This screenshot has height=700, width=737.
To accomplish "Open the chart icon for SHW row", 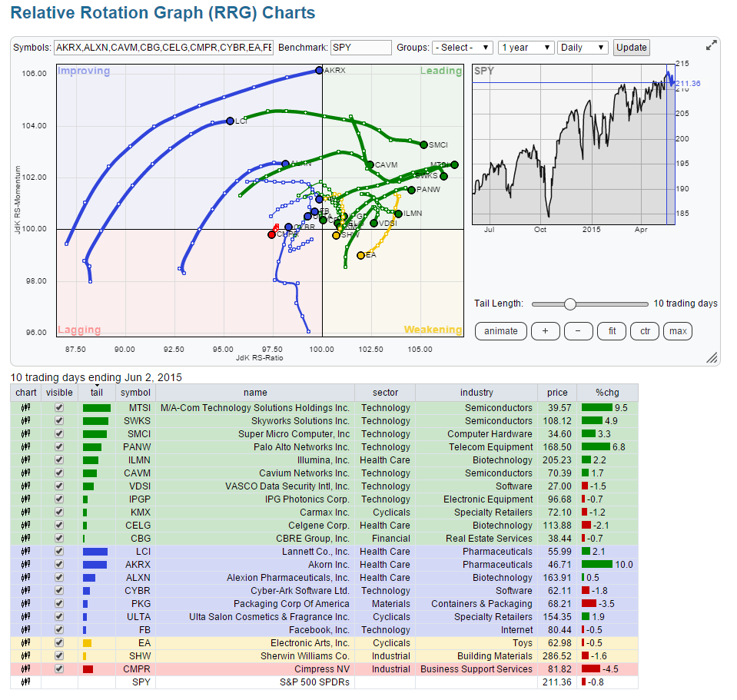I will [x=26, y=656].
